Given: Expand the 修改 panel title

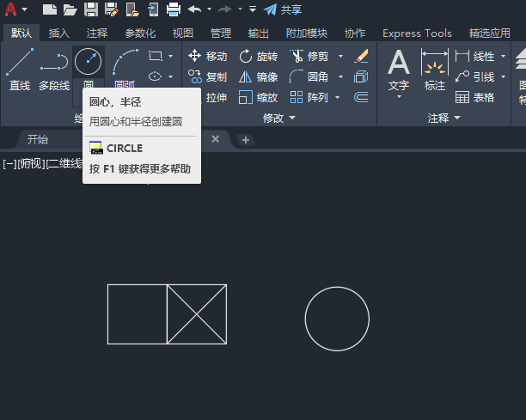Looking at the screenshot, I should pos(278,118).
